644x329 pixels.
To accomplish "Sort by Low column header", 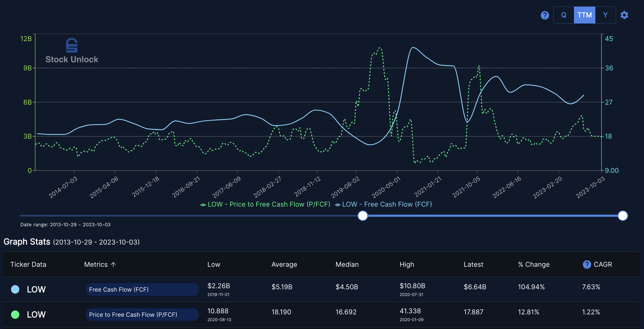I will [x=214, y=264].
